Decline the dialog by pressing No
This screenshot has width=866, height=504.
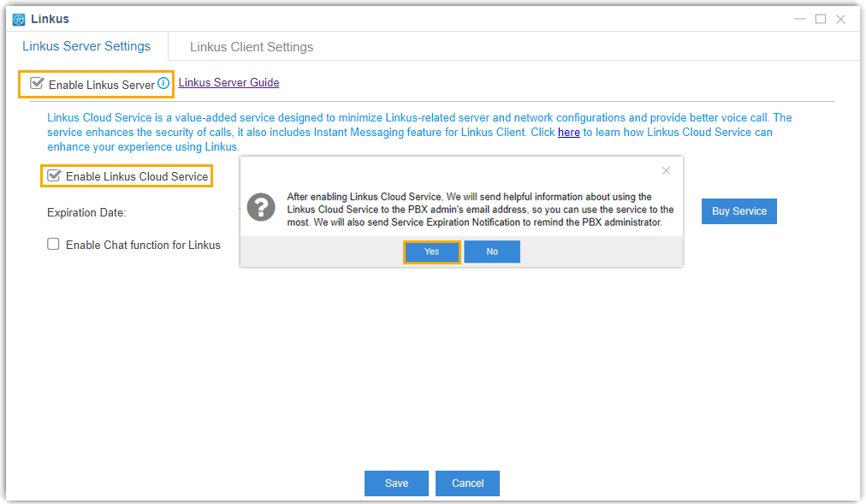click(492, 252)
